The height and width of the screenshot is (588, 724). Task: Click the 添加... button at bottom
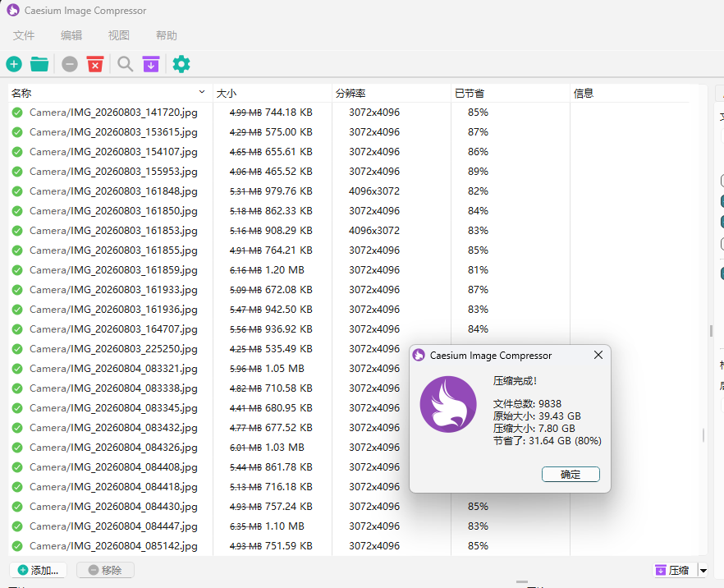coord(38,571)
